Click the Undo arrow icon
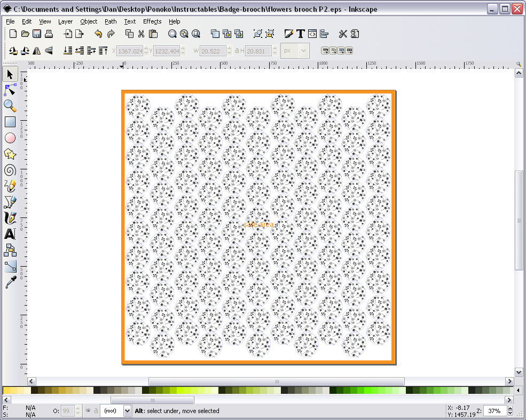Screen dimensions: 526x420 [98, 34]
